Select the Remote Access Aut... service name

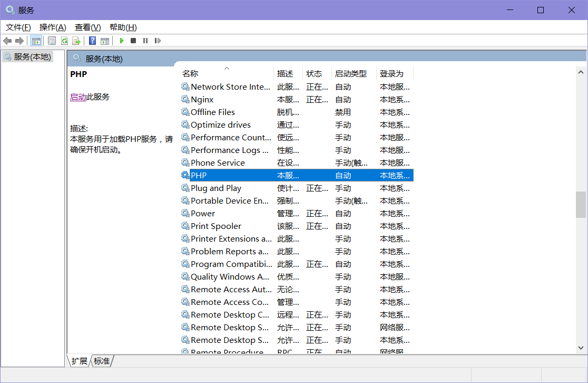(x=231, y=290)
